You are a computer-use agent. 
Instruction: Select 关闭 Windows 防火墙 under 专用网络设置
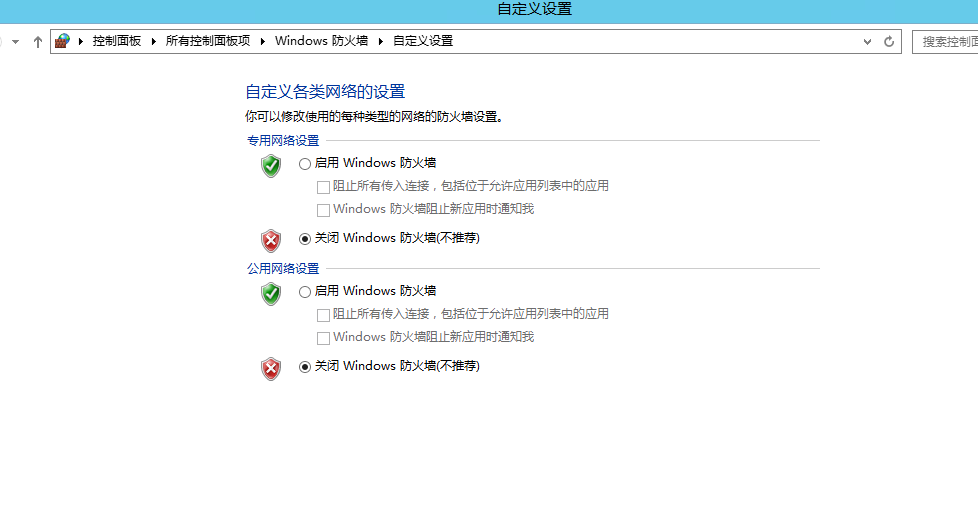click(304, 239)
